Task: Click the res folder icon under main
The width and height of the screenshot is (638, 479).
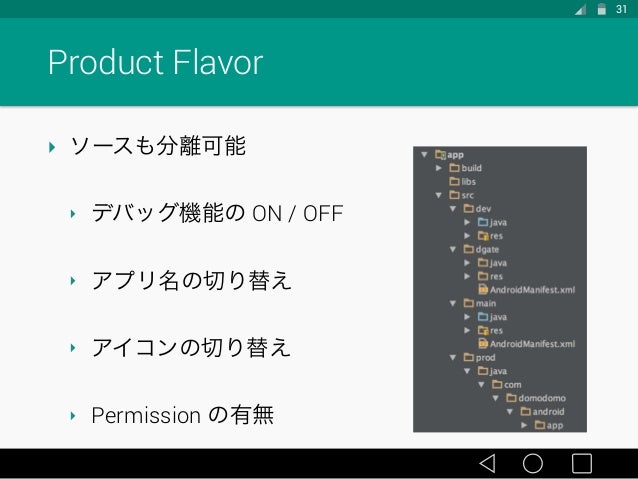Action: tap(483, 330)
